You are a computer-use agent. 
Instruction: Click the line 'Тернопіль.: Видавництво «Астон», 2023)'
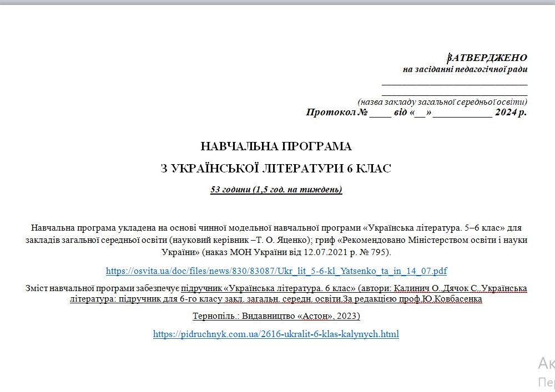pos(276,315)
